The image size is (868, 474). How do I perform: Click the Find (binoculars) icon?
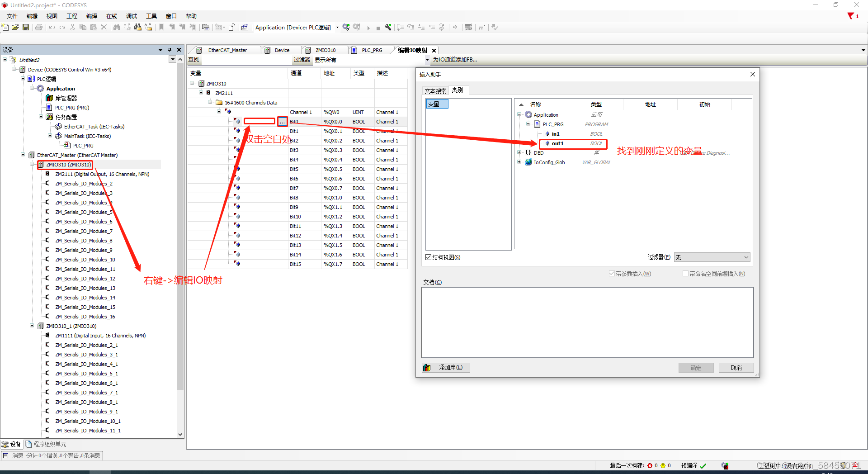tap(116, 27)
